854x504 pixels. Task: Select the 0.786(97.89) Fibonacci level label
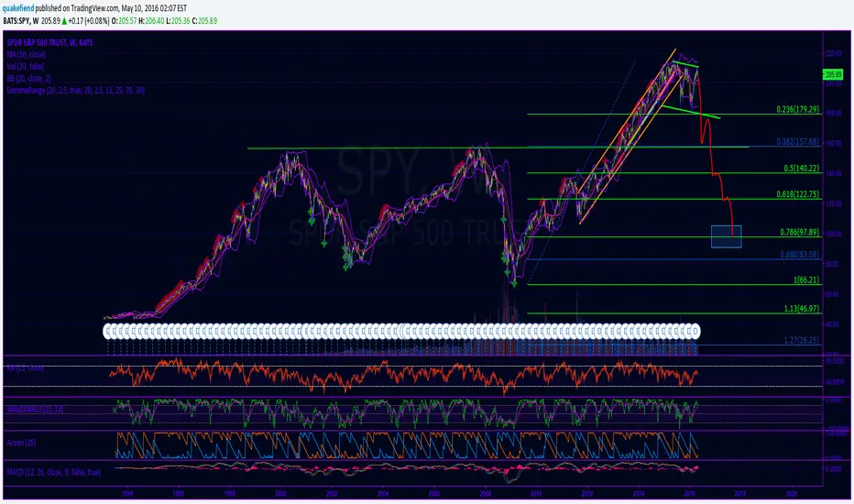(x=800, y=232)
